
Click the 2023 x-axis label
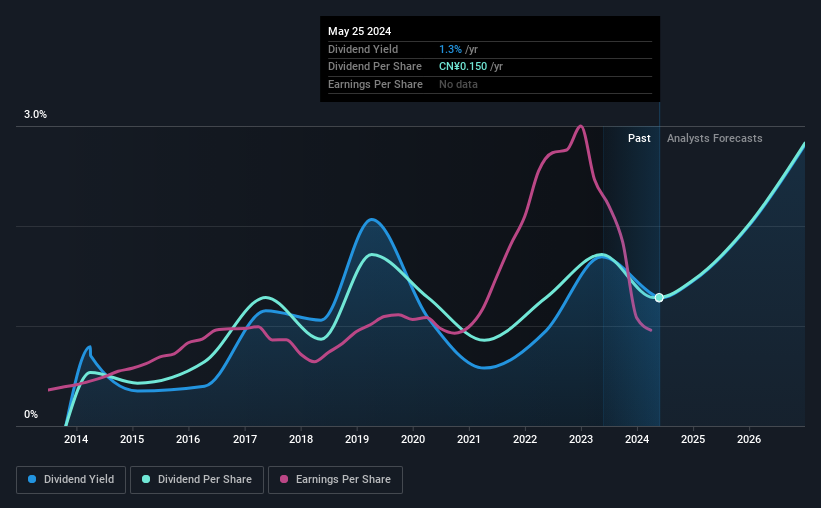click(581, 439)
